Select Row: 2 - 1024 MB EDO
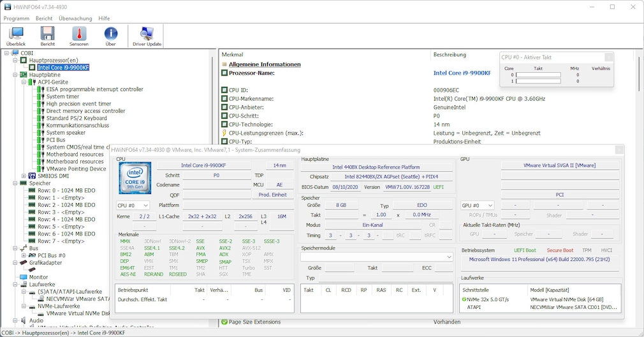 [66, 205]
